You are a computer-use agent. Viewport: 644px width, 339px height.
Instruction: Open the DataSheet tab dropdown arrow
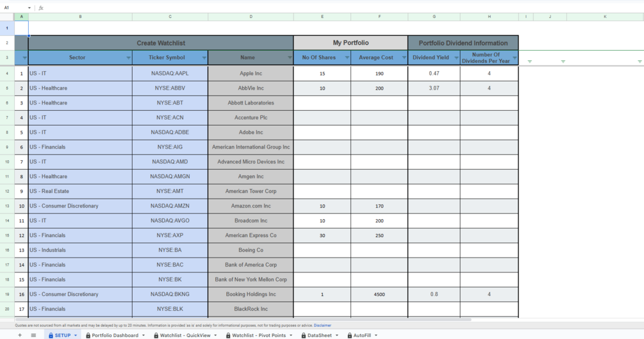pyautogui.click(x=337, y=335)
